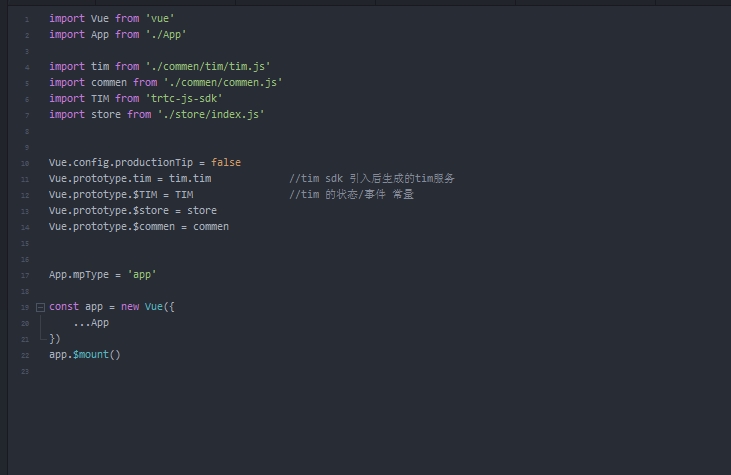Click the Vue.prototype.$store assignment line

pyautogui.click(x=132, y=211)
